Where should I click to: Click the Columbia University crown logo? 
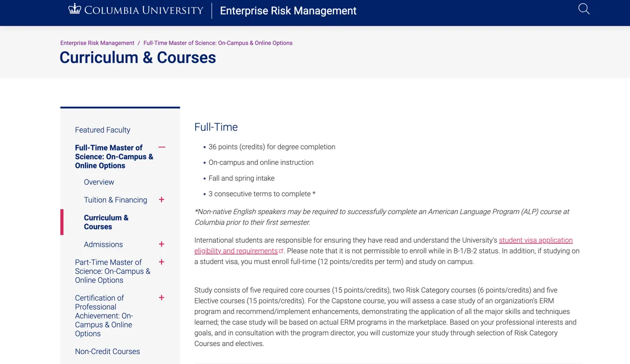75,9
